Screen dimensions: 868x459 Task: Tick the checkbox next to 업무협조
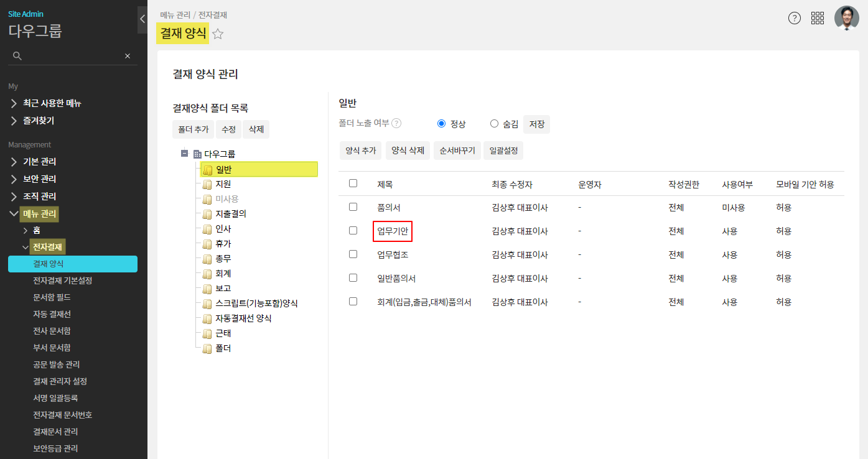coord(353,254)
